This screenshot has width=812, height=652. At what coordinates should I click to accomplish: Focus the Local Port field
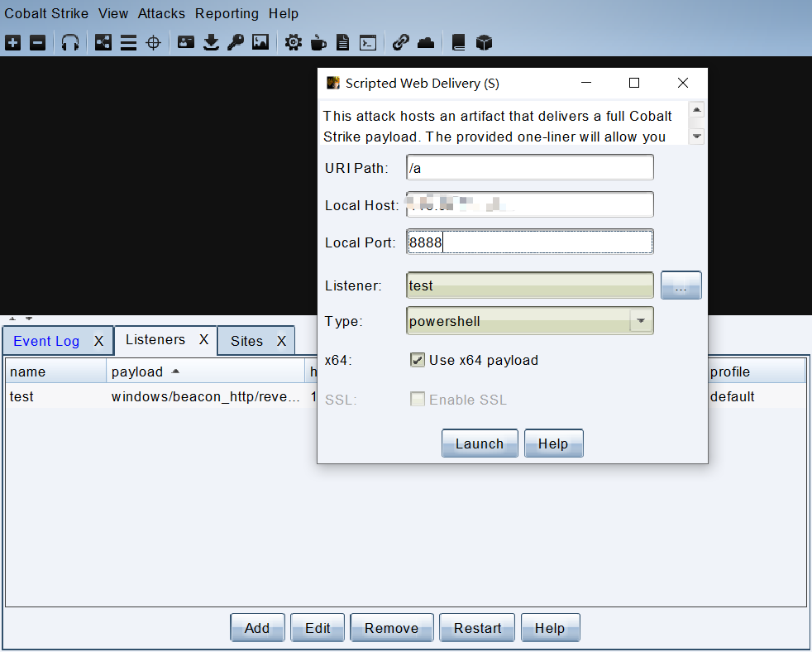pyautogui.click(x=530, y=242)
